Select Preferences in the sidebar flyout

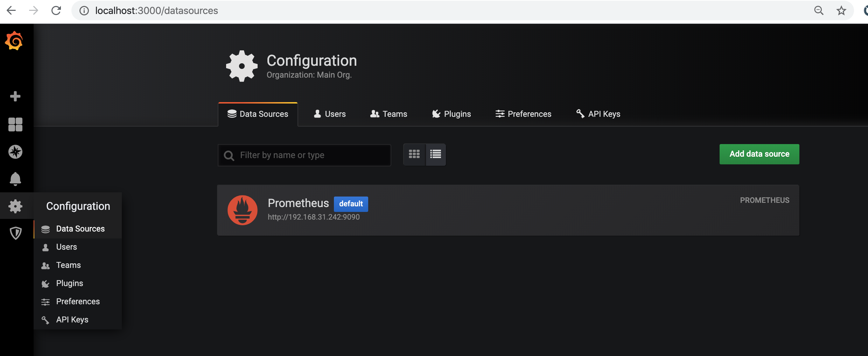(78, 301)
